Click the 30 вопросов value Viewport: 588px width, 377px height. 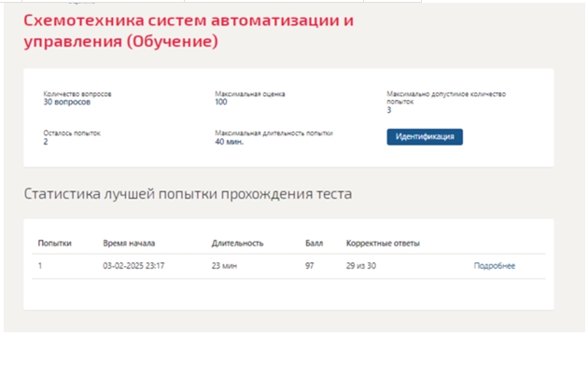coord(67,102)
